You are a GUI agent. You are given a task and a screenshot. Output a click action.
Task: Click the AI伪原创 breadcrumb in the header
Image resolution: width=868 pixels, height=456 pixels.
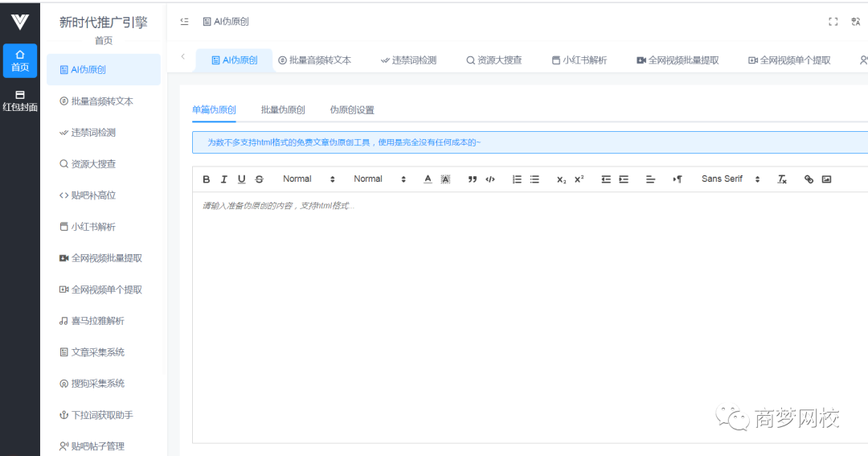[x=226, y=22]
